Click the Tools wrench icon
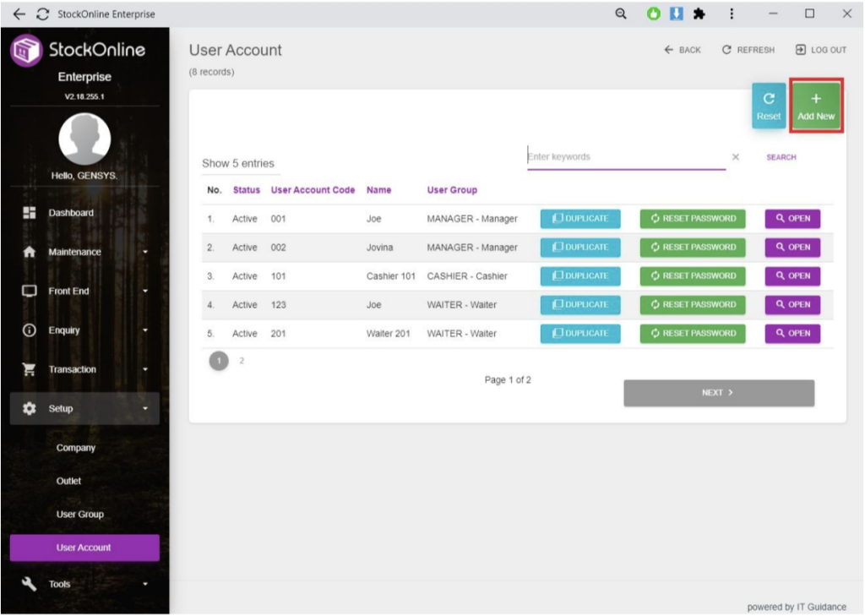This screenshot has width=865, height=616. click(x=29, y=584)
